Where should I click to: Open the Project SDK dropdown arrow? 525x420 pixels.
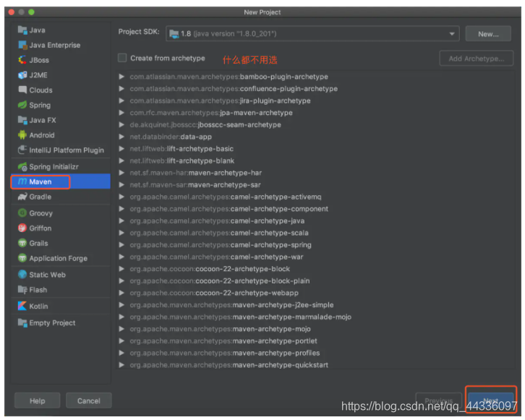click(x=452, y=34)
